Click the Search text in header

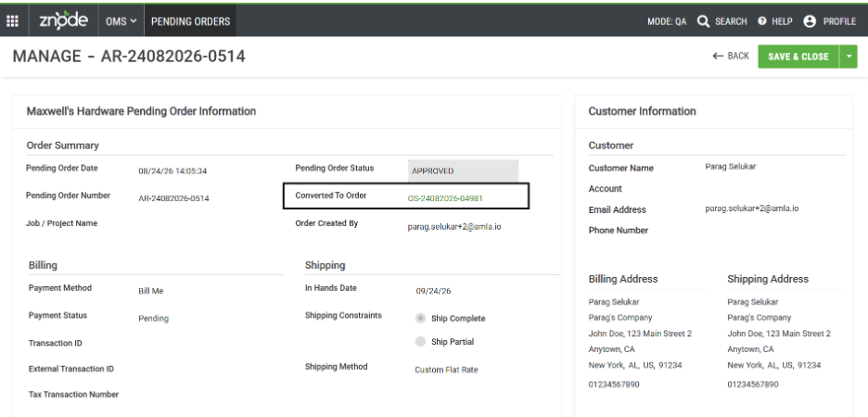[x=731, y=21]
